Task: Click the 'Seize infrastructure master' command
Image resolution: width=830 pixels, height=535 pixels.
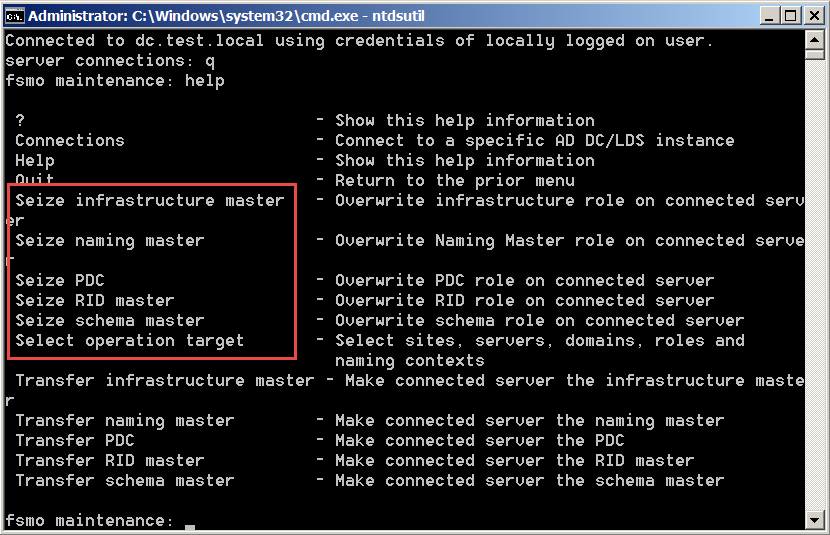Action: [150, 201]
